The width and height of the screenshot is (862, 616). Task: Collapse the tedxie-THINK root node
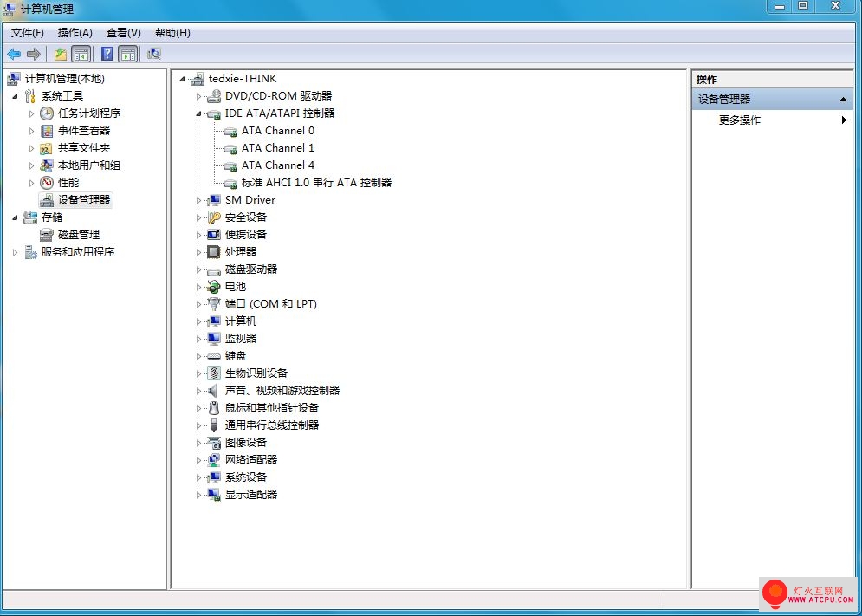point(183,80)
